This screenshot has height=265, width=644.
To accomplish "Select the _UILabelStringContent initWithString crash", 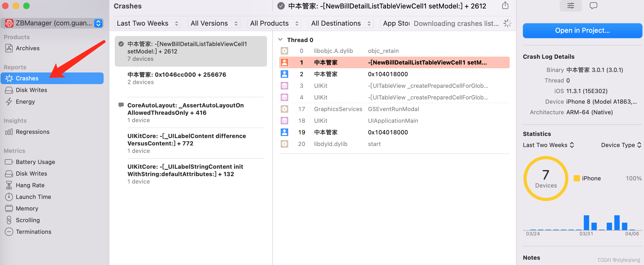I will click(x=190, y=174).
